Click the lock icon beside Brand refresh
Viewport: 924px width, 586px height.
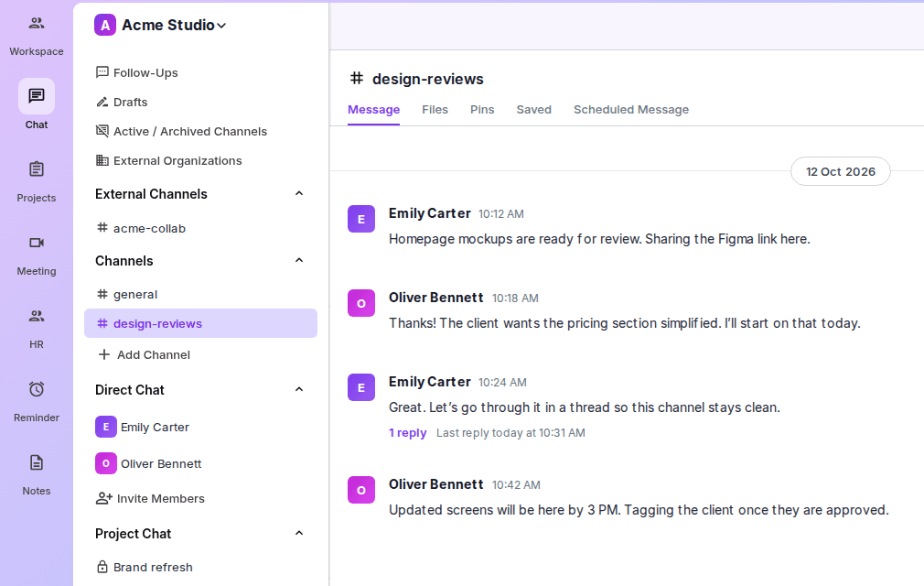tap(102, 567)
